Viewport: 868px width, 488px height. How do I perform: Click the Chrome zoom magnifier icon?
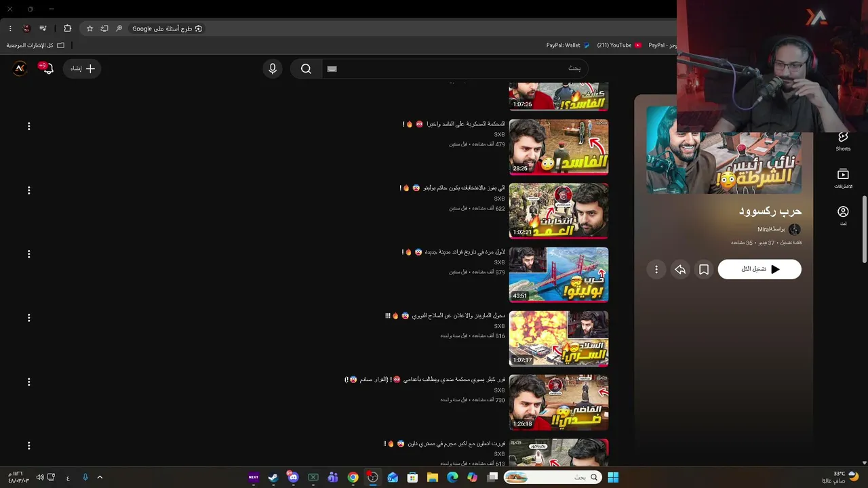point(119,28)
